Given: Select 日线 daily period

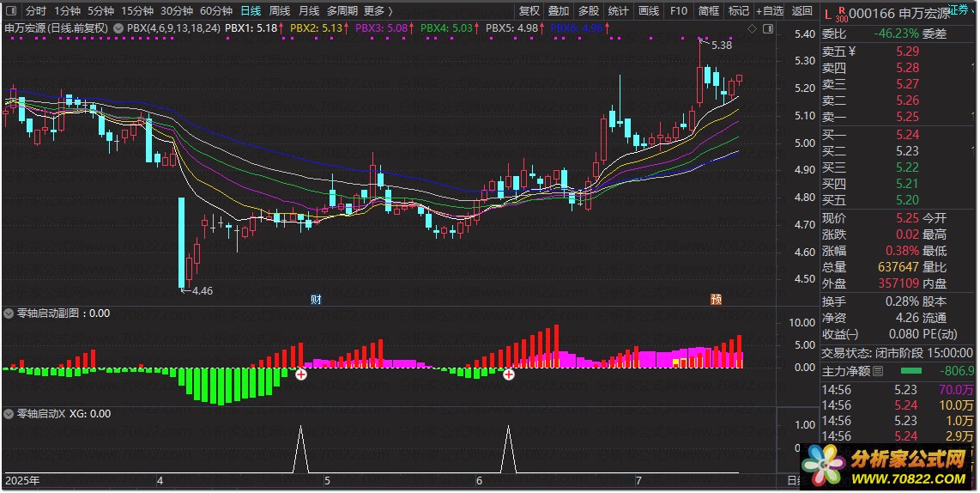Looking at the screenshot, I should [251, 10].
